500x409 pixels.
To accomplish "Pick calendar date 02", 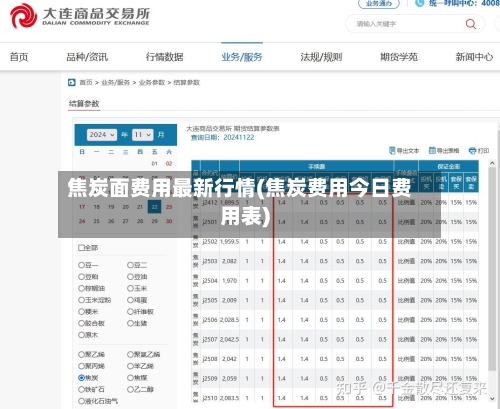I will pyautogui.click(x=169, y=164).
